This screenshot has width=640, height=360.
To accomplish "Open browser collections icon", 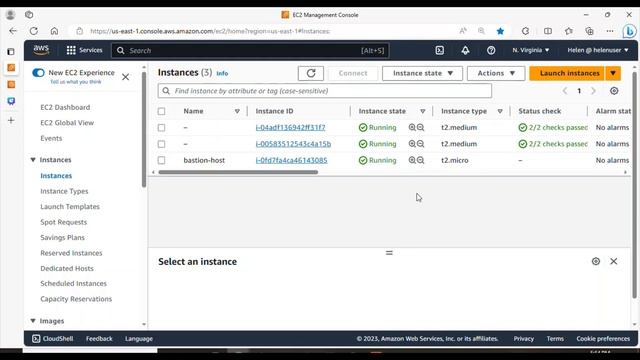I will 589,31.
